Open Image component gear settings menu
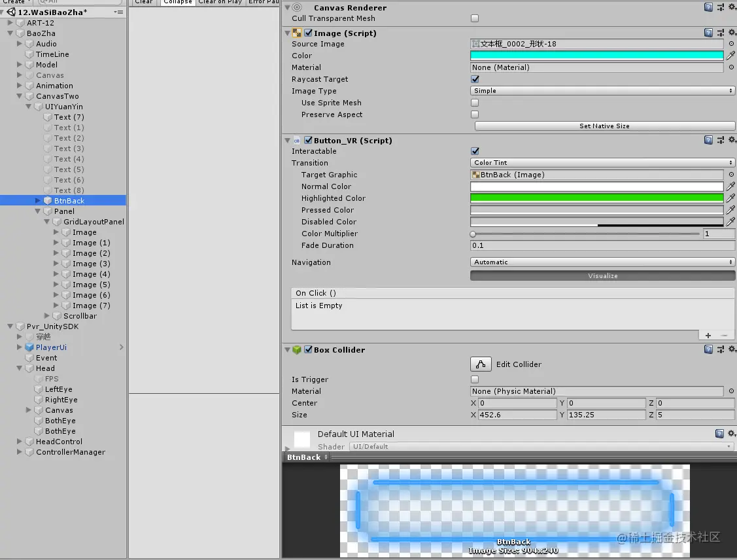Screen dimensions: 737x560 [732, 33]
